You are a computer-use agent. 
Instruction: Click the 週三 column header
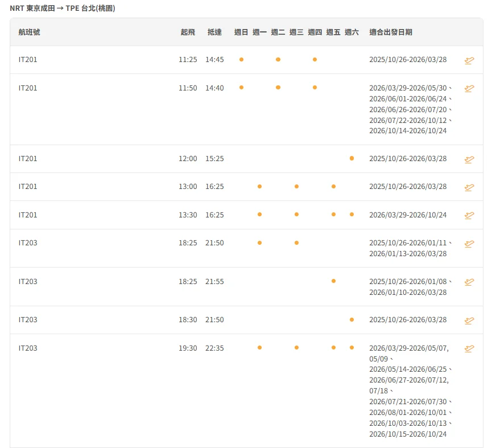296,32
